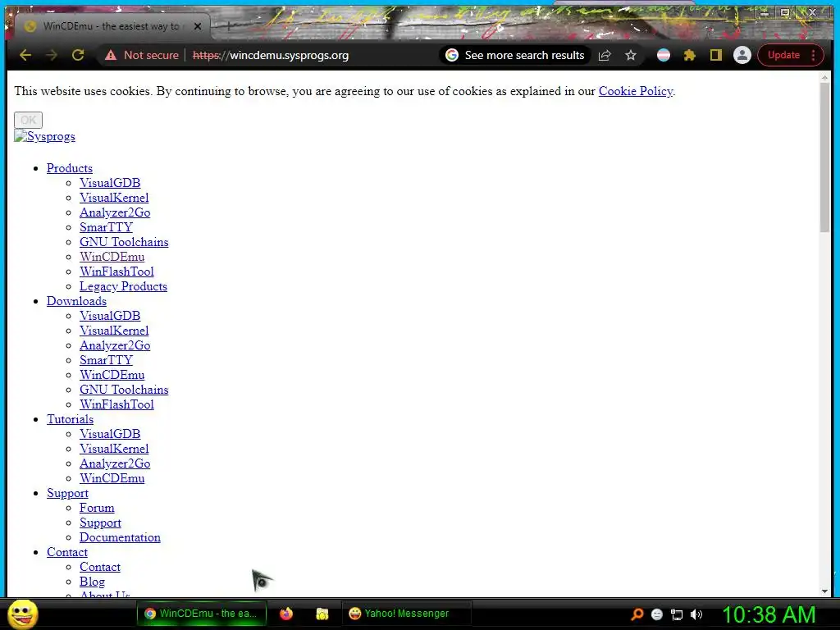Launch Firefox from the taskbar

pyautogui.click(x=286, y=614)
